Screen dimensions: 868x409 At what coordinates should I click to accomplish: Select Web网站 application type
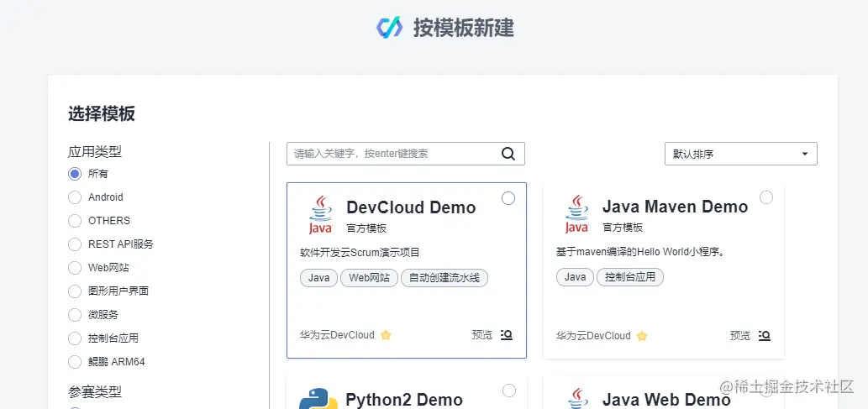(75, 268)
